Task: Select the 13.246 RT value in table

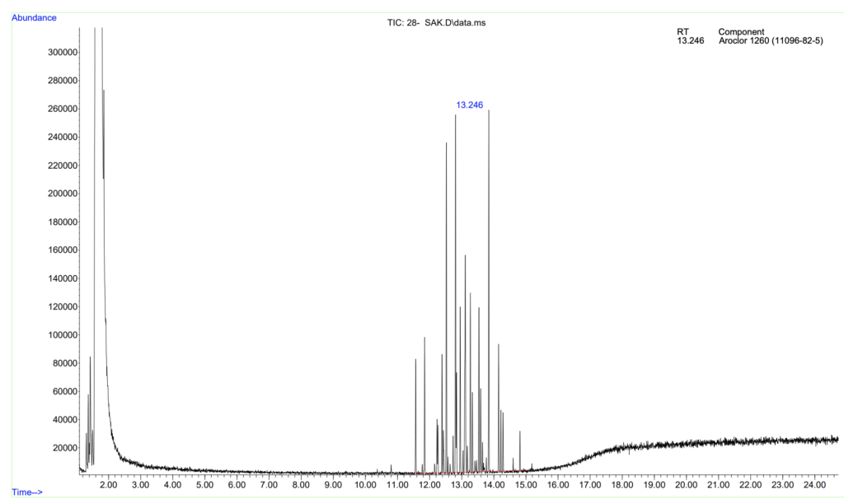Action: pos(691,41)
